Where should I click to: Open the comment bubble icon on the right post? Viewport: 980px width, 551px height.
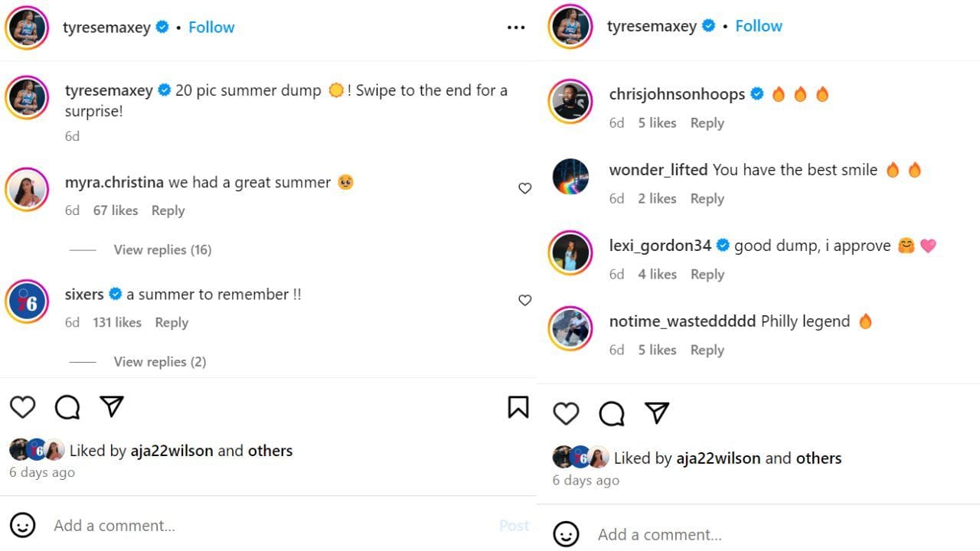pos(610,413)
